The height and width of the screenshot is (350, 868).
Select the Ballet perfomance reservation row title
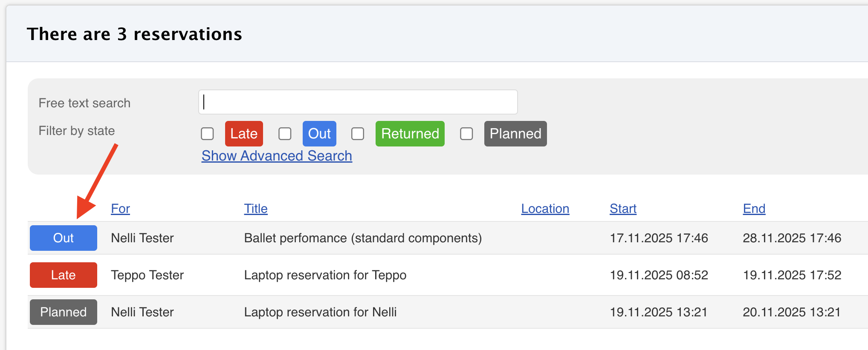tap(363, 238)
